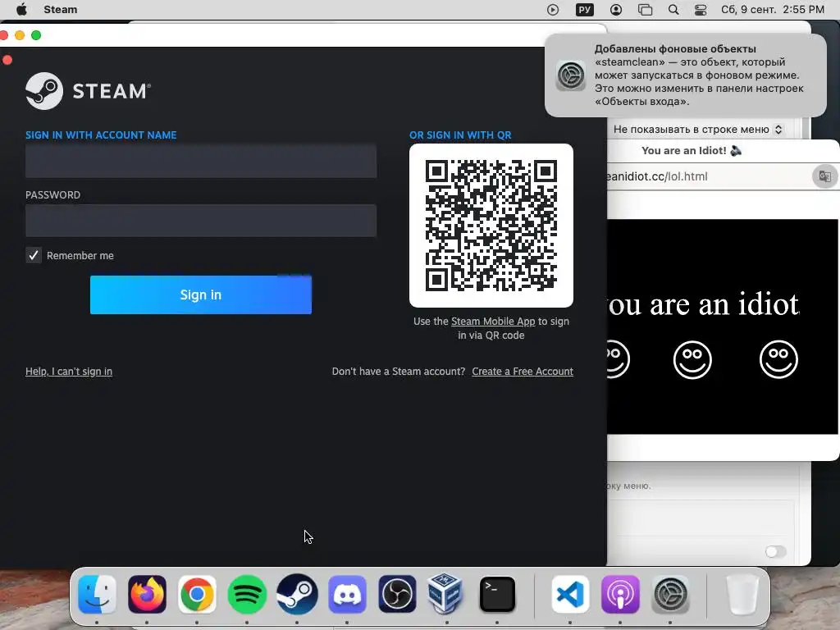Open System Settings from the Dock
The height and width of the screenshot is (630, 840).
tap(670, 594)
